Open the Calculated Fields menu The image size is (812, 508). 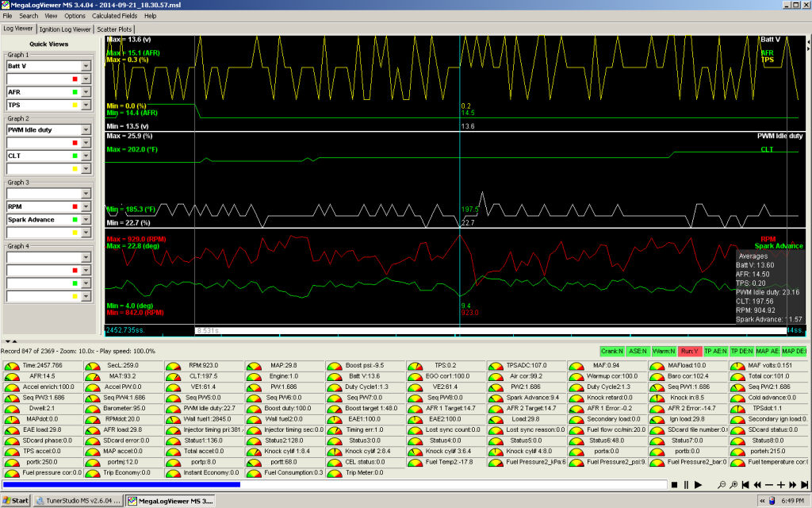tap(115, 16)
